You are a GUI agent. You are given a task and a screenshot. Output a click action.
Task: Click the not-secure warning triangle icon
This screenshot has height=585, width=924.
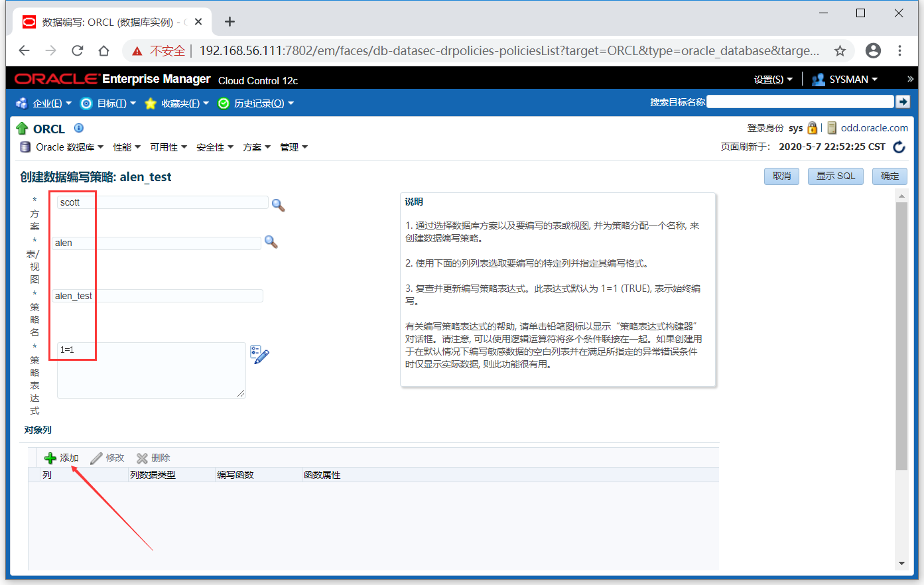[137, 51]
